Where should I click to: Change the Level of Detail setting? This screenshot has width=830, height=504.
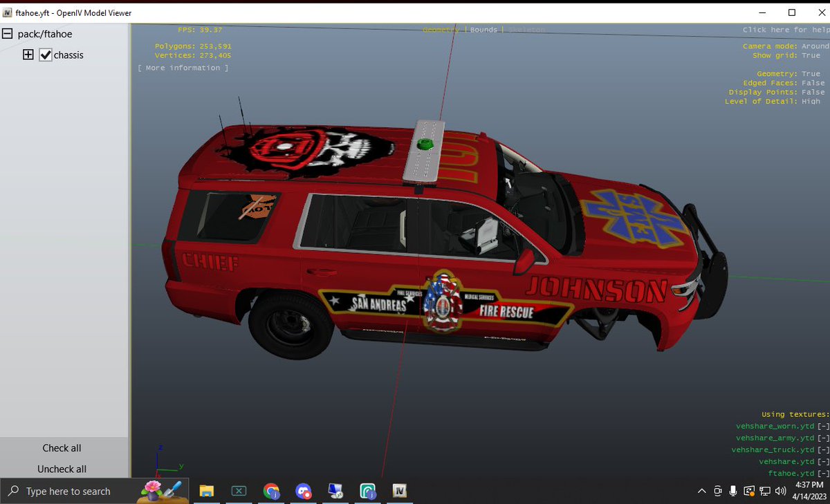point(773,102)
